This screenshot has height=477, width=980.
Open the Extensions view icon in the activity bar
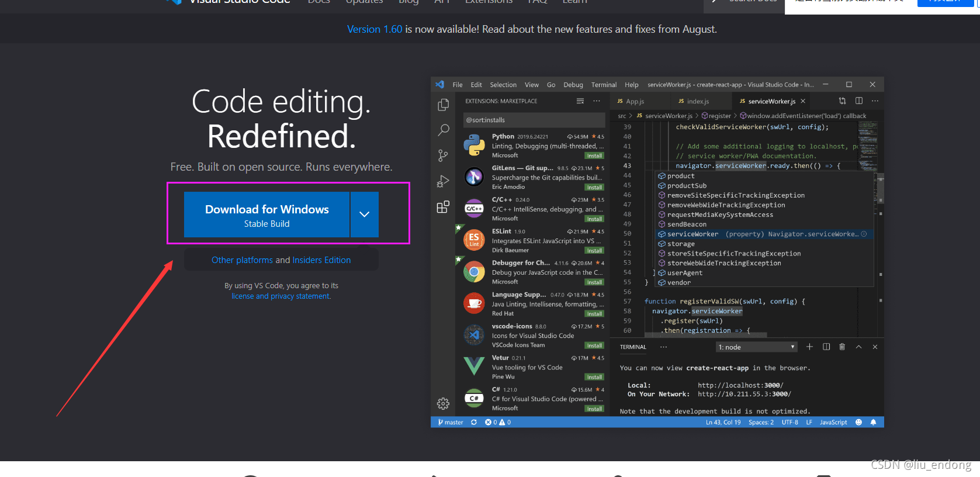tap(444, 207)
